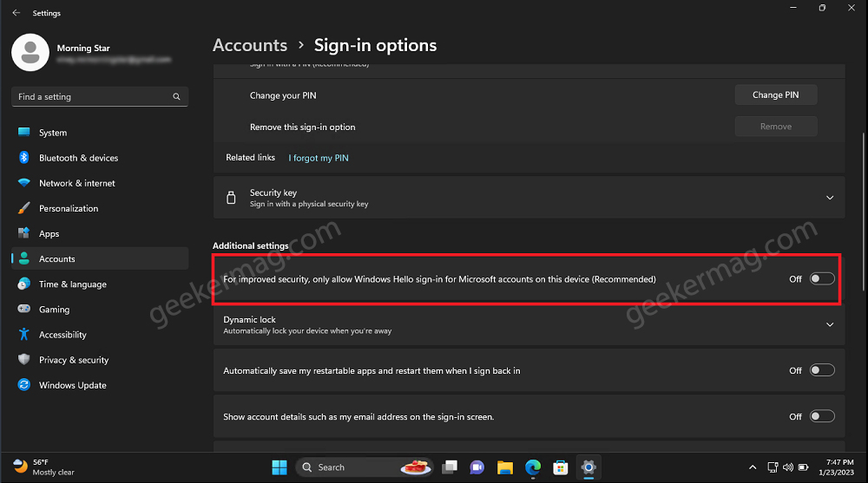
Task: Click the Personalization paintbrush icon
Action: coord(23,208)
